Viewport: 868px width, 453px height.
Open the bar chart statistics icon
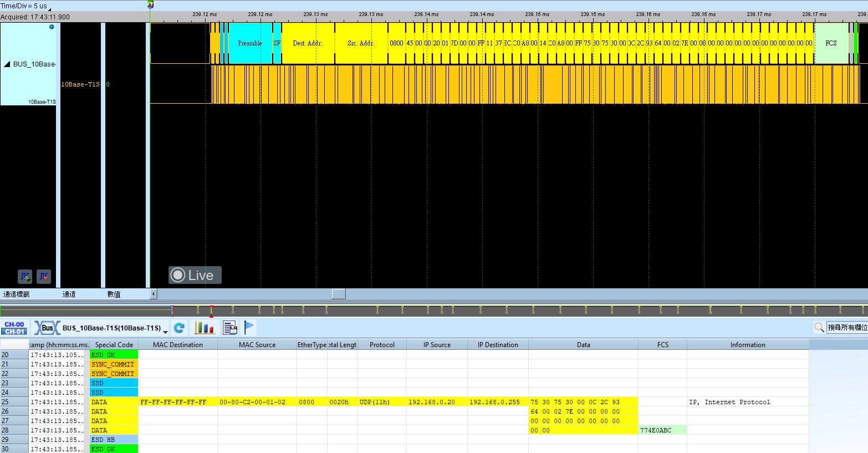pos(205,328)
